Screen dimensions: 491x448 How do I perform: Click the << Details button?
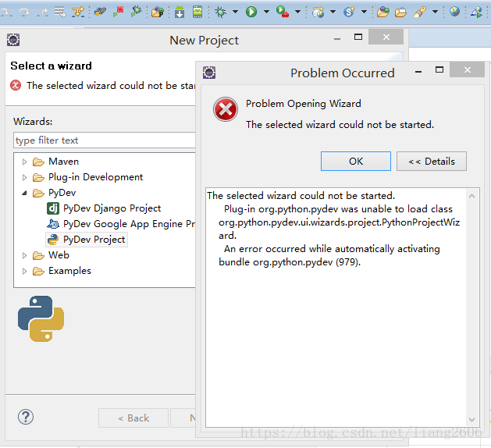tap(432, 162)
